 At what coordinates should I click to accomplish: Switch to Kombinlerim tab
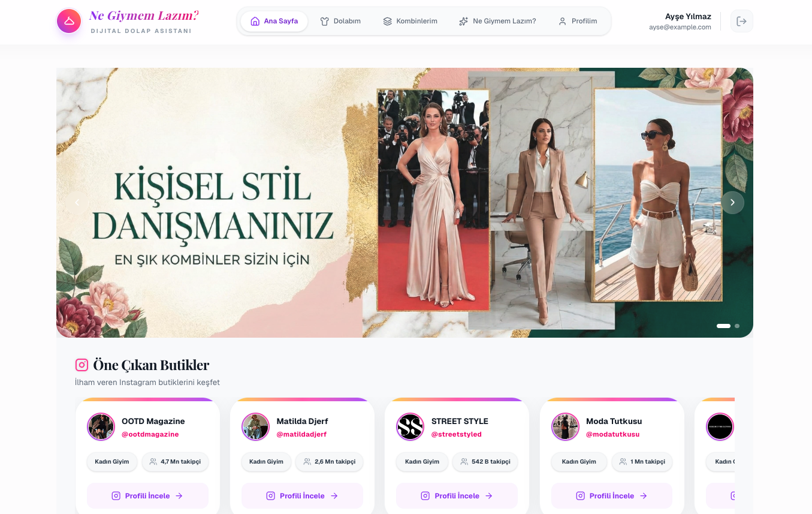(410, 21)
